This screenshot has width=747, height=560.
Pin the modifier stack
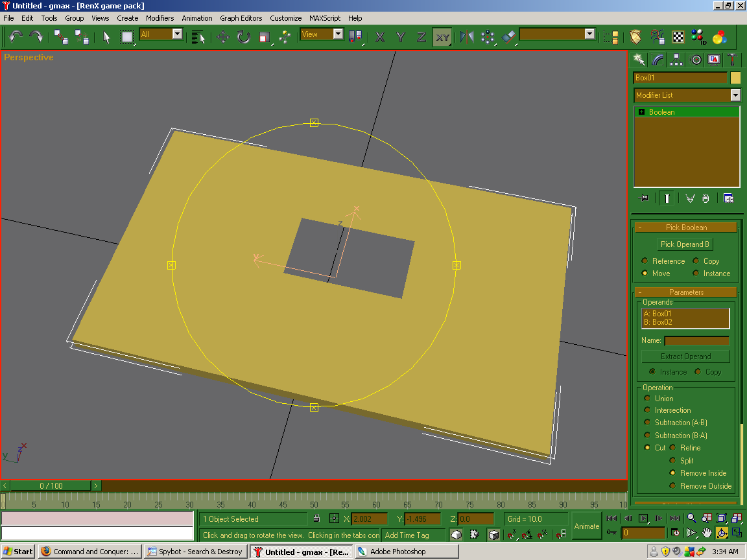coord(643,198)
